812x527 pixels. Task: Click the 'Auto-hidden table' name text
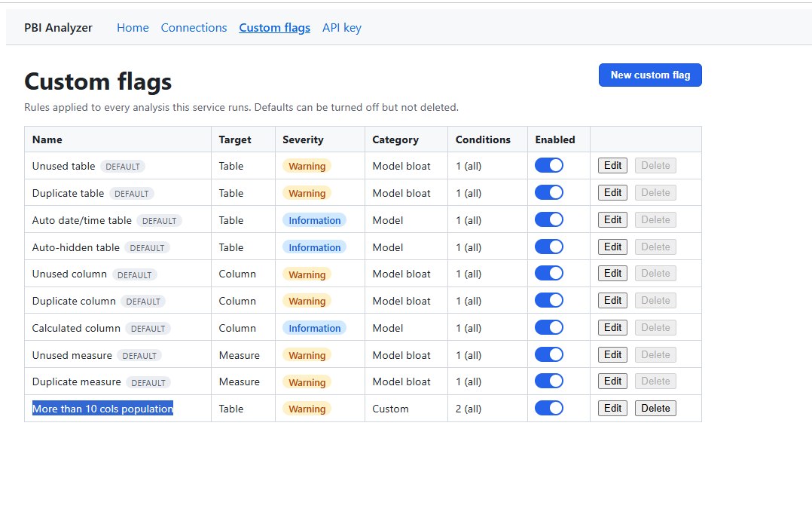pyautogui.click(x=75, y=247)
